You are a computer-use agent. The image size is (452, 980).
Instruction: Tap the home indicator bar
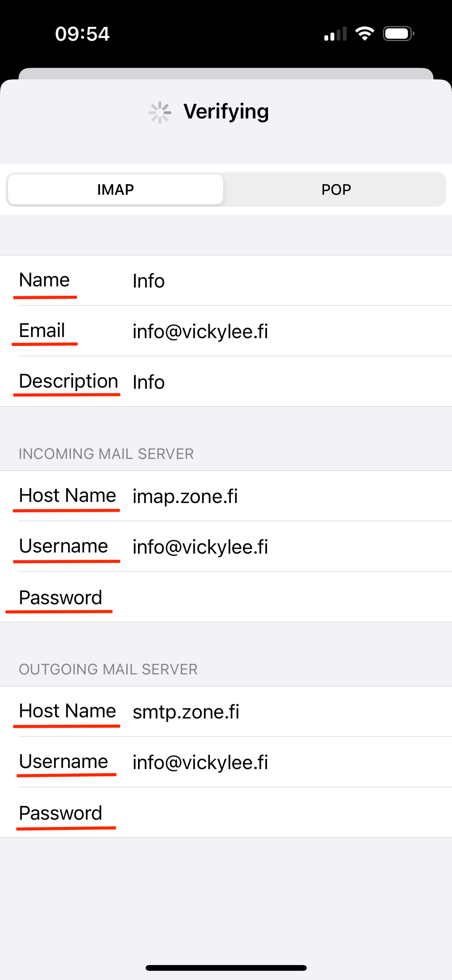point(226,968)
